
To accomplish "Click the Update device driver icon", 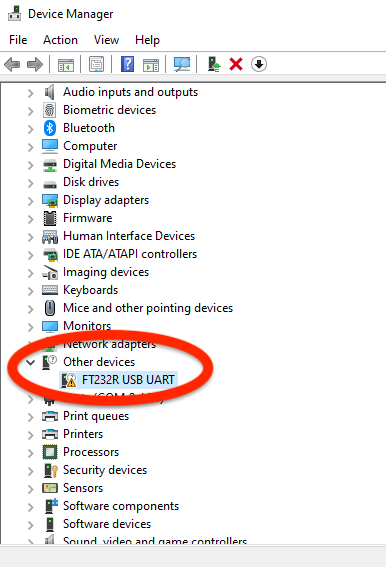I will click(x=214, y=64).
